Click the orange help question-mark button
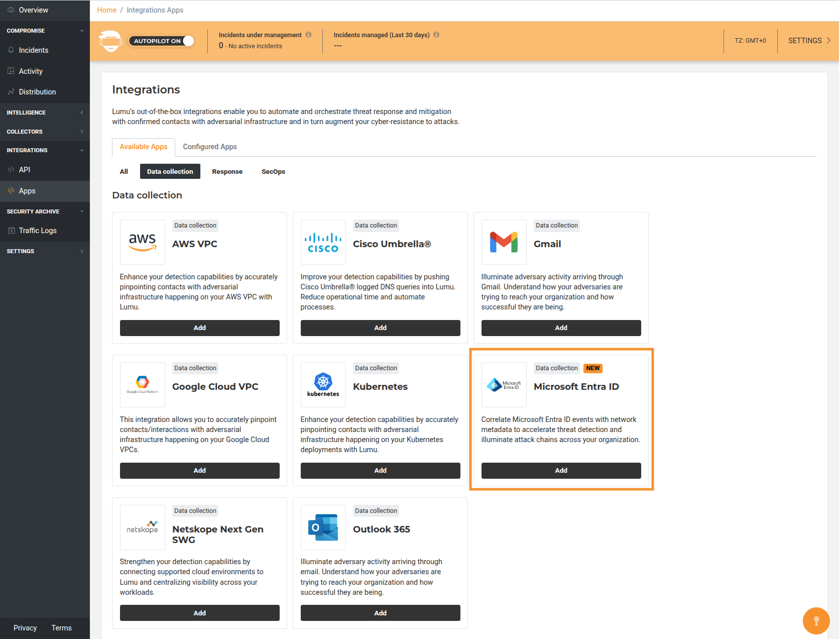The image size is (840, 639). [816, 621]
